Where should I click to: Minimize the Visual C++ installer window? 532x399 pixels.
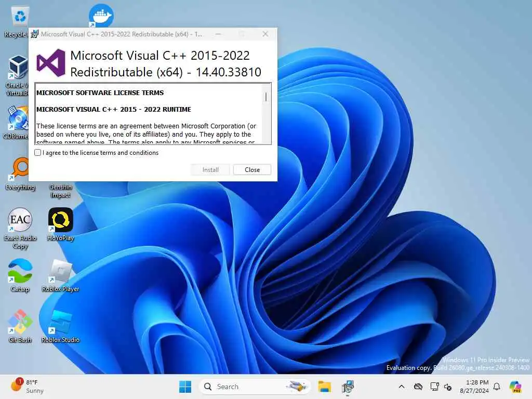[x=218, y=34]
